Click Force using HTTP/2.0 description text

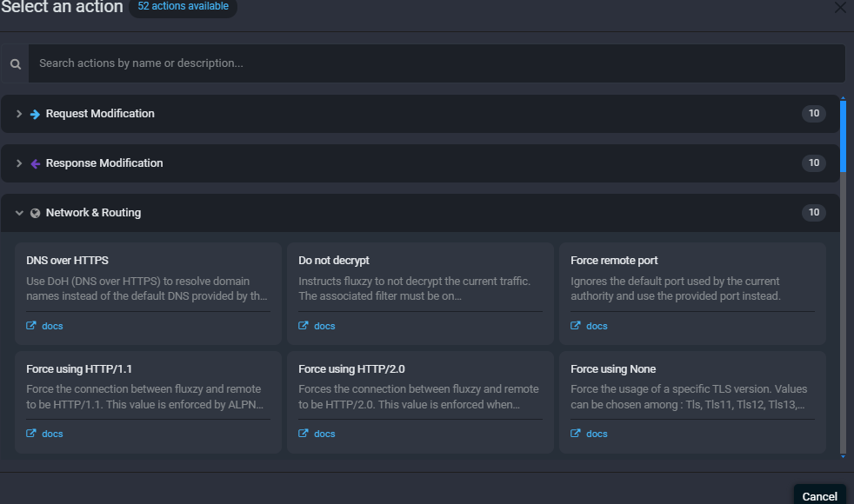click(419, 397)
